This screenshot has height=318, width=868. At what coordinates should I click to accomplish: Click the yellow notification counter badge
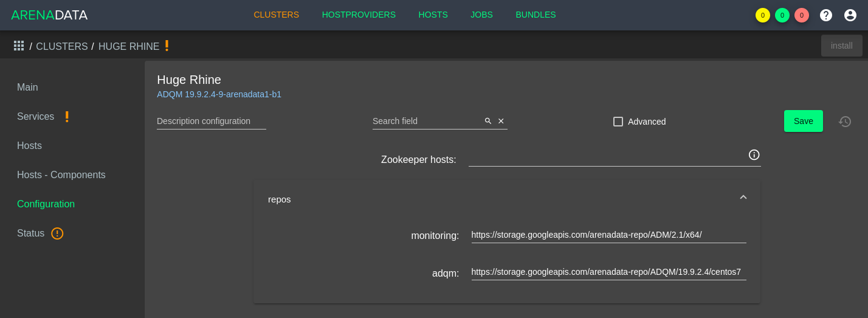click(763, 15)
